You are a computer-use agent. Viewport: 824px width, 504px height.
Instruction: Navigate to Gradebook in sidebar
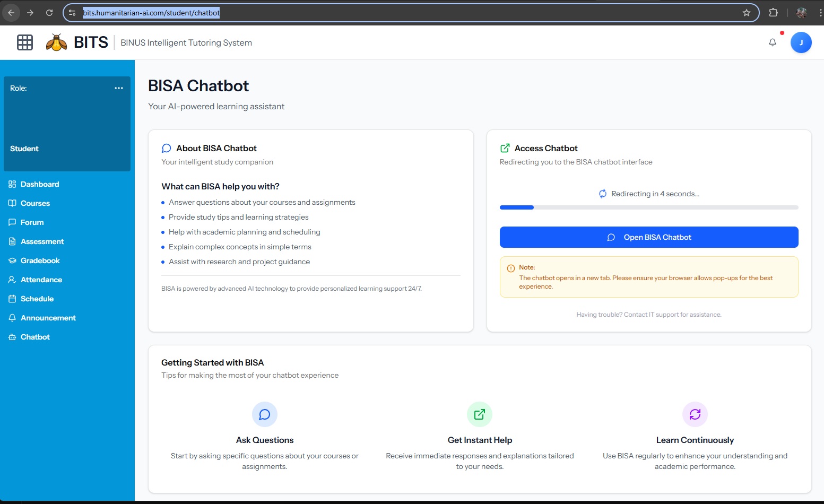pos(40,260)
